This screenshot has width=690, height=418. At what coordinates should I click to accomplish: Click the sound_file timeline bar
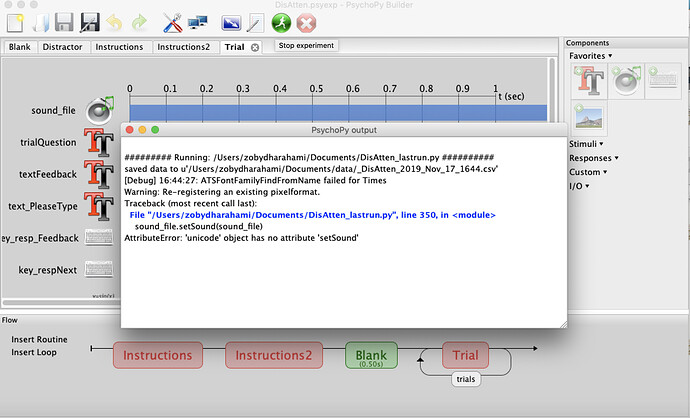[338, 113]
